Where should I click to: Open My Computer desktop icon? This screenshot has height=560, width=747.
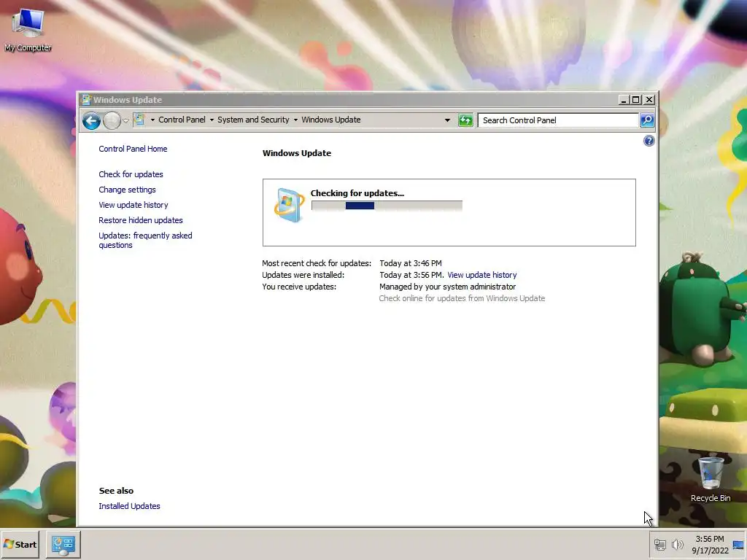click(x=28, y=29)
